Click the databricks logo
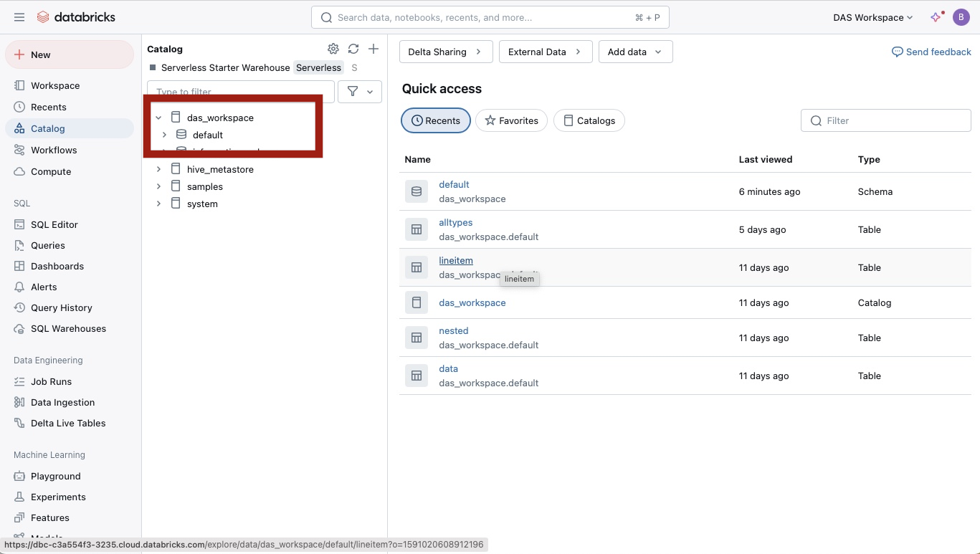This screenshot has height=554, width=980. (75, 17)
